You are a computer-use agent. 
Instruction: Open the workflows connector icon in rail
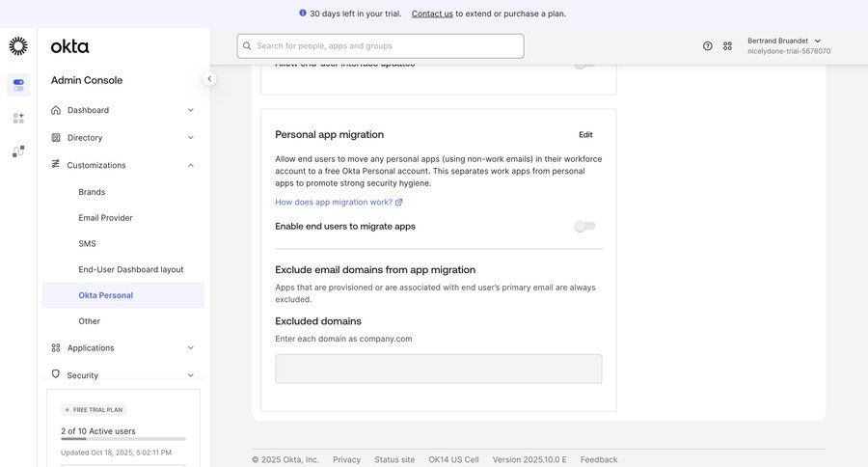pos(18,151)
